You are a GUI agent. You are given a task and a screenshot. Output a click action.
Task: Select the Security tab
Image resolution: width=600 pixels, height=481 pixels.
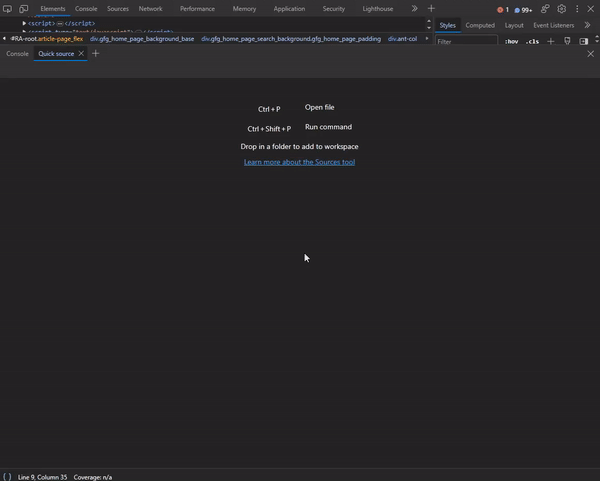click(x=334, y=8)
